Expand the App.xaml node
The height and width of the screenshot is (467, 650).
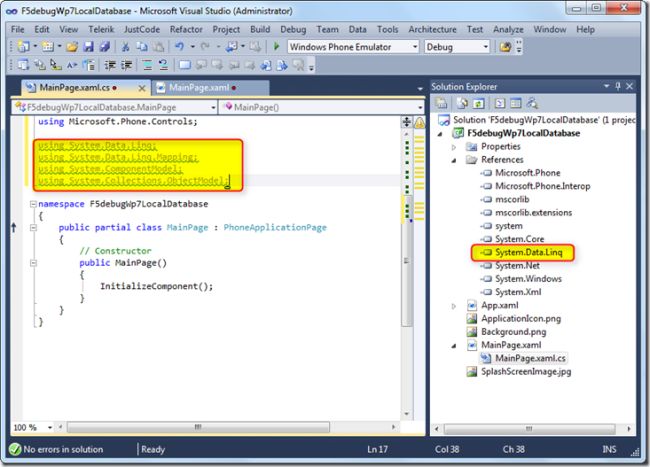click(x=454, y=306)
